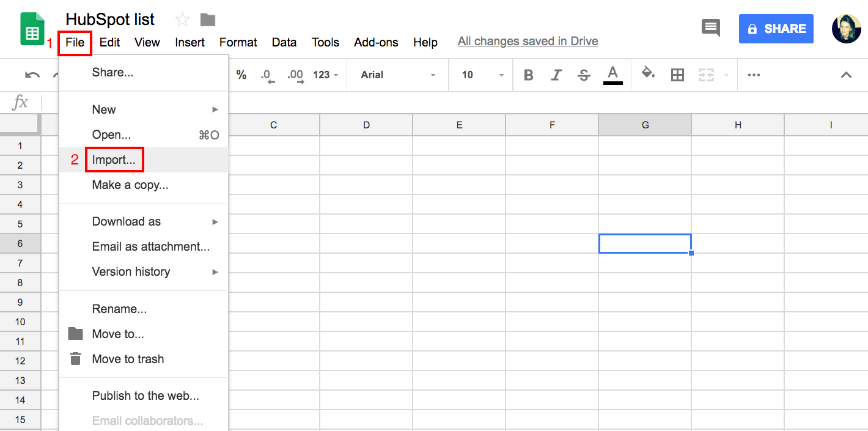Open the borders tool
Viewport: 868px width, 431px height.
[x=677, y=75]
